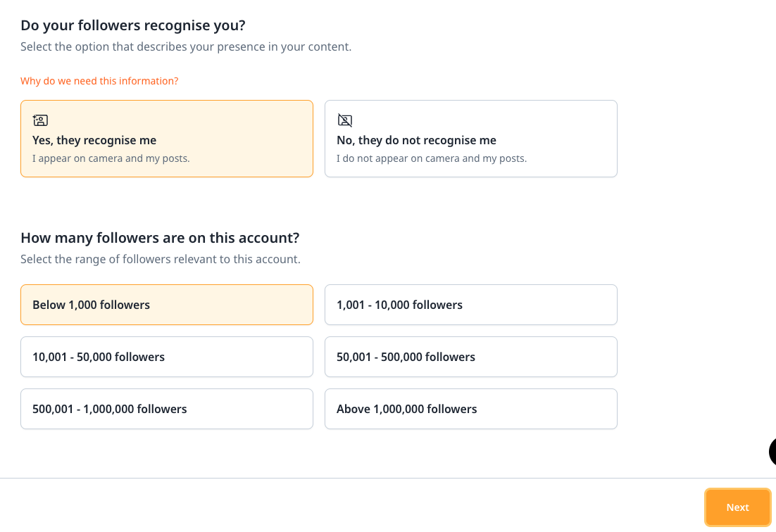The image size is (776, 532).
Task: Choose '10,001 - 50,000 followers' range
Action: [x=167, y=357]
